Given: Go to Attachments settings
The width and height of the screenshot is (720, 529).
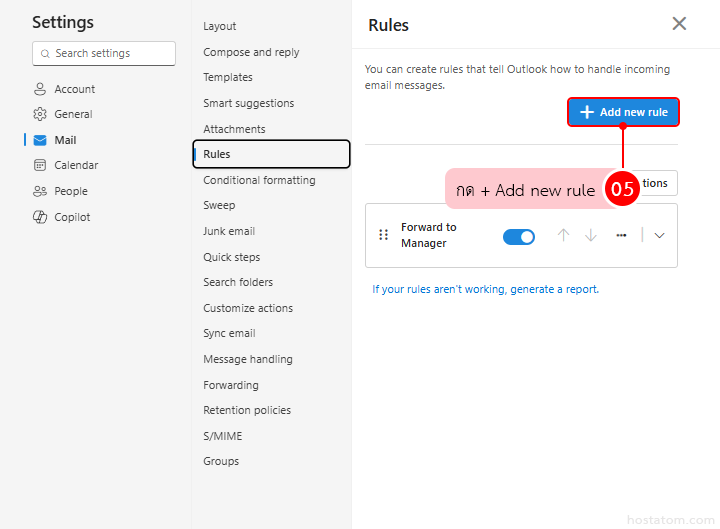Looking at the screenshot, I should [x=234, y=129].
